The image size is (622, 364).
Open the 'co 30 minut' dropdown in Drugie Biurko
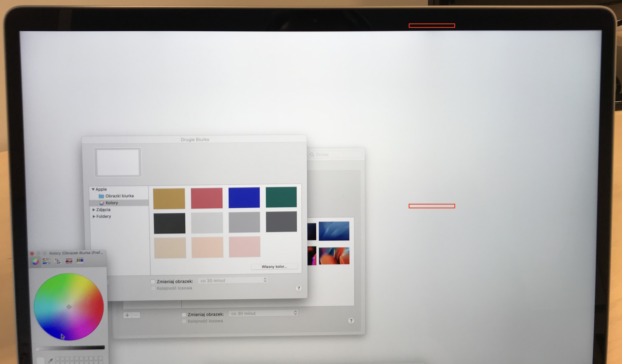click(233, 280)
